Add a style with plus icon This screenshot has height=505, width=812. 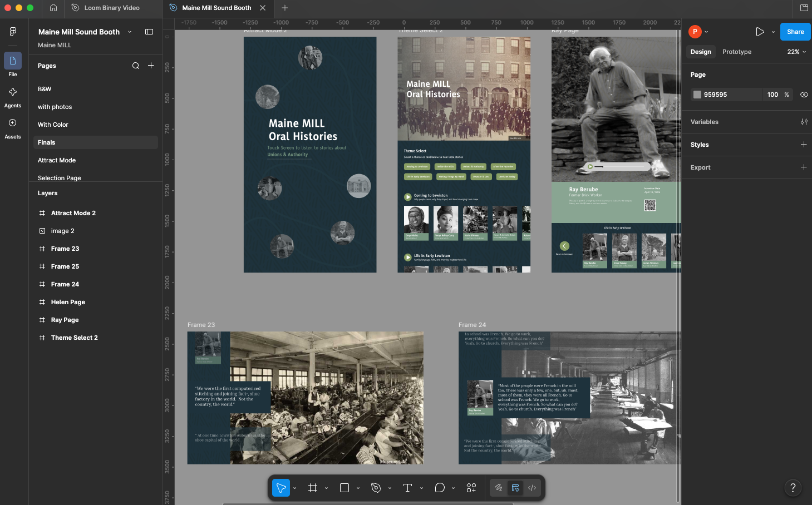[804, 145]
